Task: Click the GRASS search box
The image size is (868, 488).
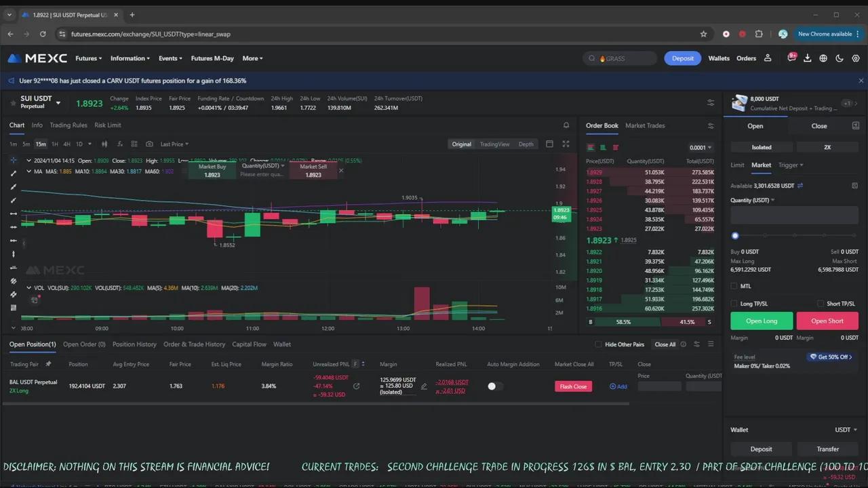Action: point(620,58)
